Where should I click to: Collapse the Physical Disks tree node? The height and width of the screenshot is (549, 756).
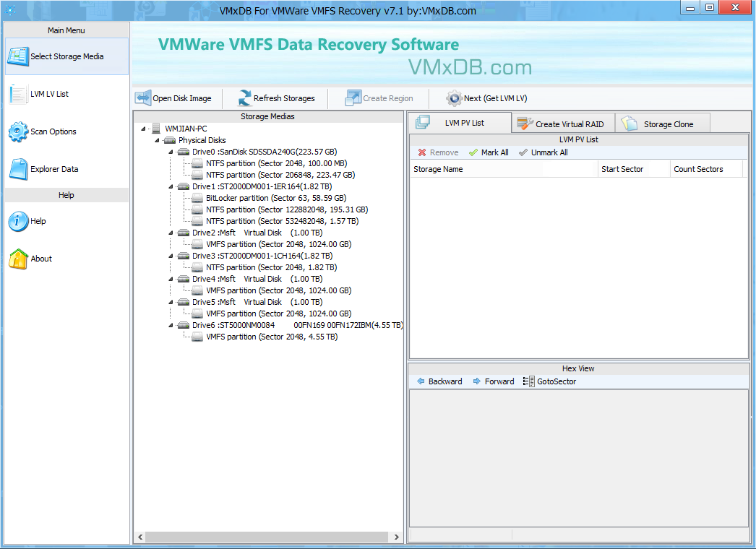point(157,140)
